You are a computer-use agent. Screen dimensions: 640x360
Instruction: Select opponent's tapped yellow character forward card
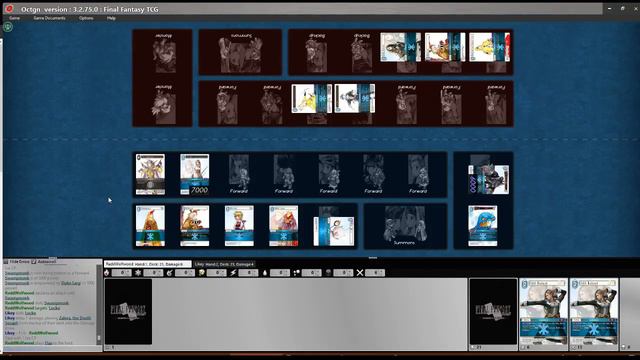(312, 98)
